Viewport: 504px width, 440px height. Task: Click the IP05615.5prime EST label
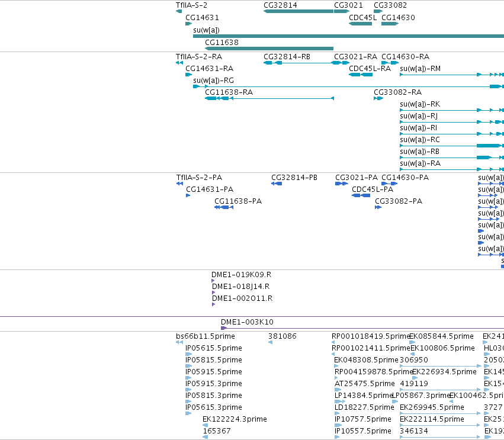(214, 348)
